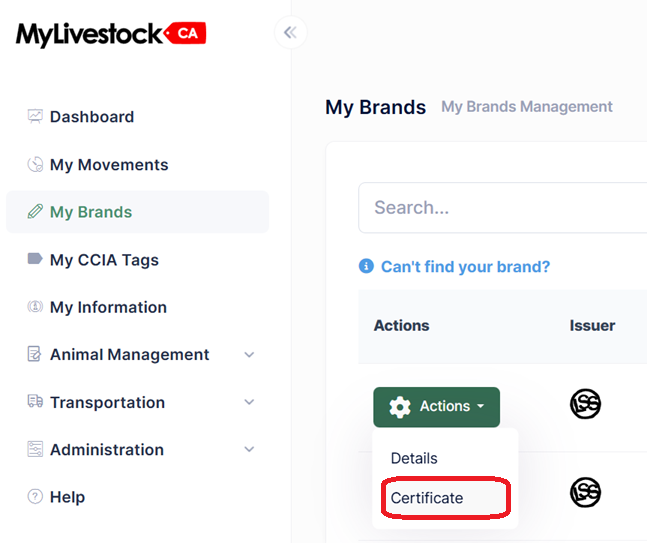Click the My CCIA Tags tag icon
This screenshot has width=647, height=543.
pos(35,259)
